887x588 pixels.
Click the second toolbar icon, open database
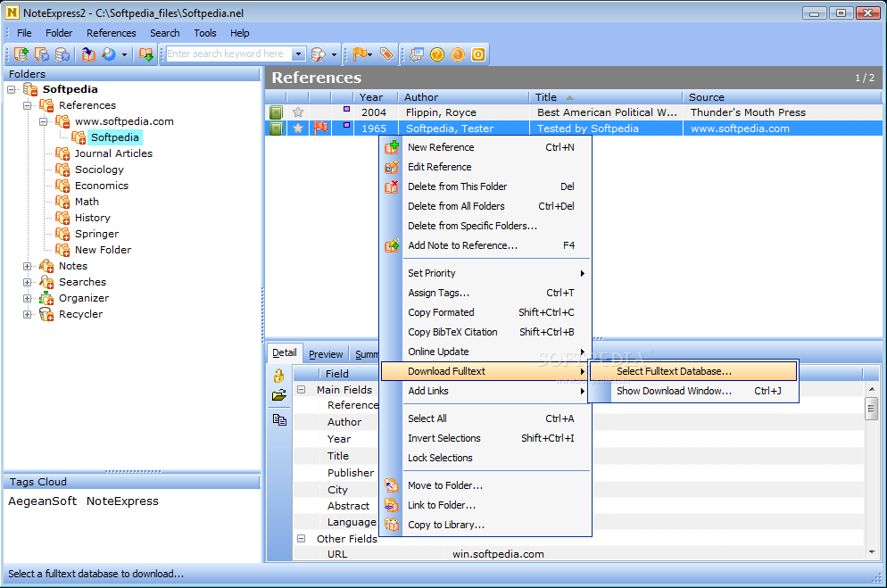pyautogui.click(x=42, y=54)
